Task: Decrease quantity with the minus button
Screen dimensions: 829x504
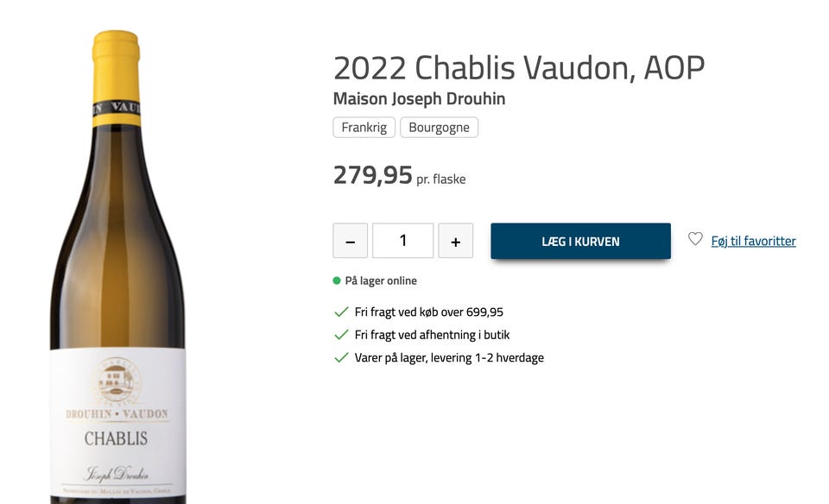Action: click(x=350, y=241)
